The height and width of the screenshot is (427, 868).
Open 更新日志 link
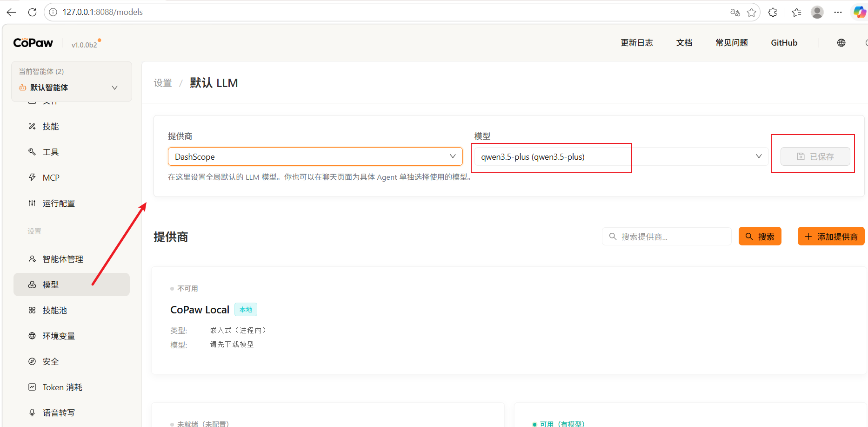click(x=636, y=43)
